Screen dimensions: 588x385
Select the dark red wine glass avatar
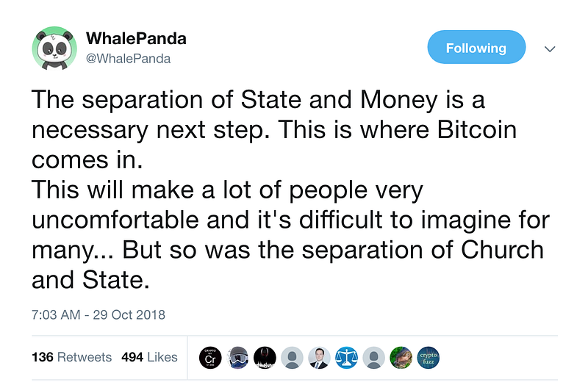coord(265,358)
